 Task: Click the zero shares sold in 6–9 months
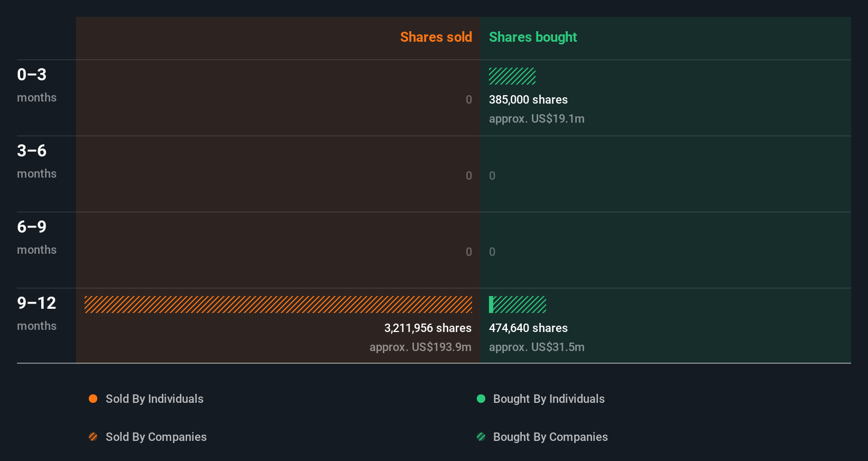(469, 252)
